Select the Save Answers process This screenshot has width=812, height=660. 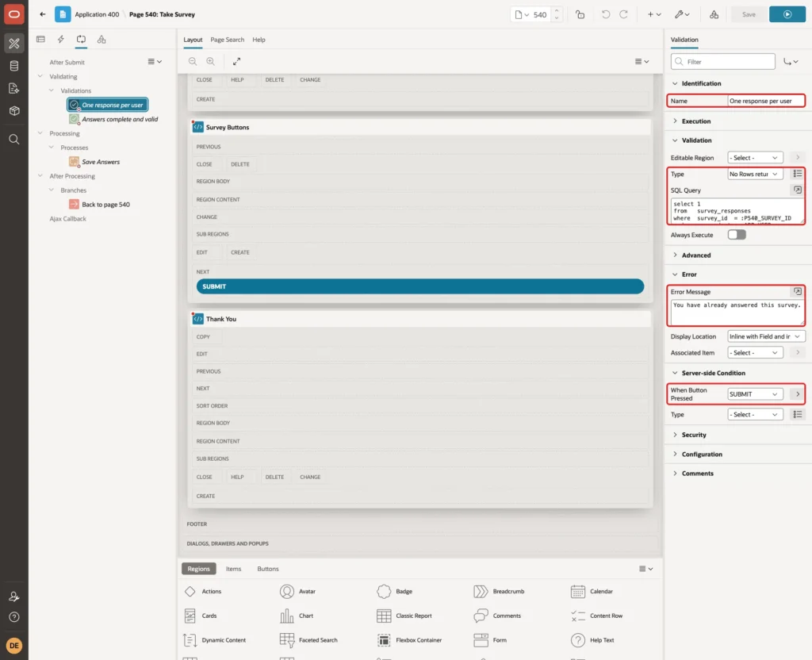pyautogui.click(x=95, y=162)
